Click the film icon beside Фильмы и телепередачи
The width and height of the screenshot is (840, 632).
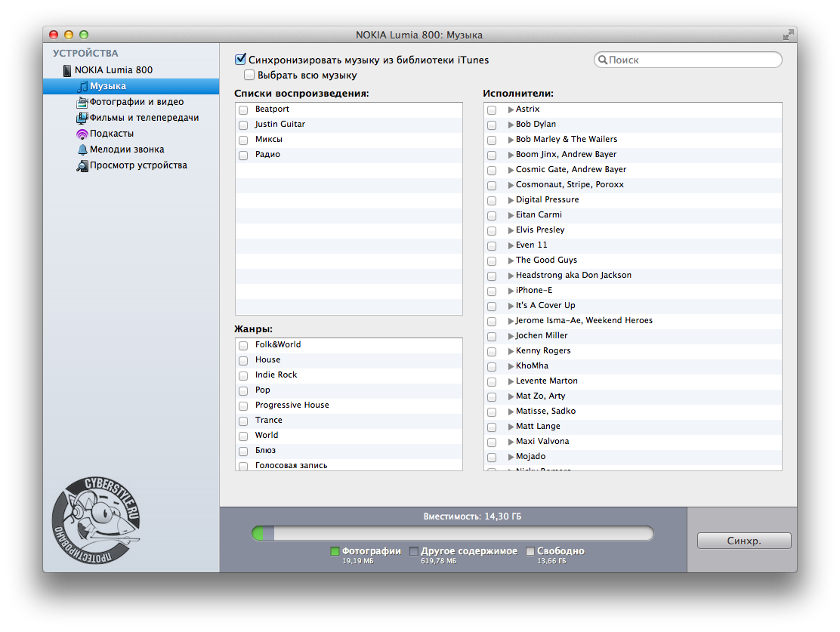coord(82,118)
